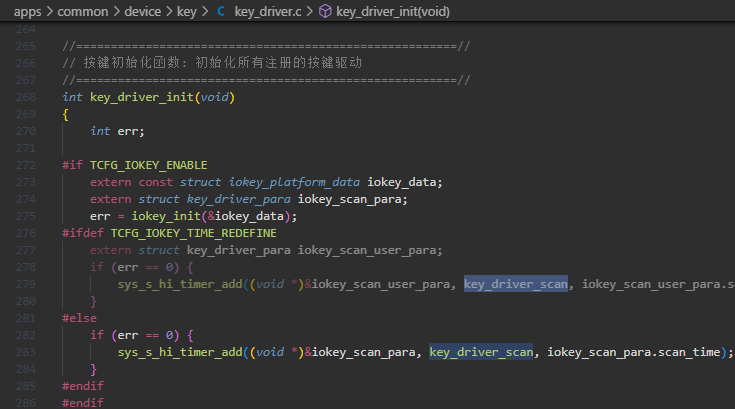The image size is (735, 409).
Task: Expand the chevron after device breadcrumb
Action: point(169,12)
